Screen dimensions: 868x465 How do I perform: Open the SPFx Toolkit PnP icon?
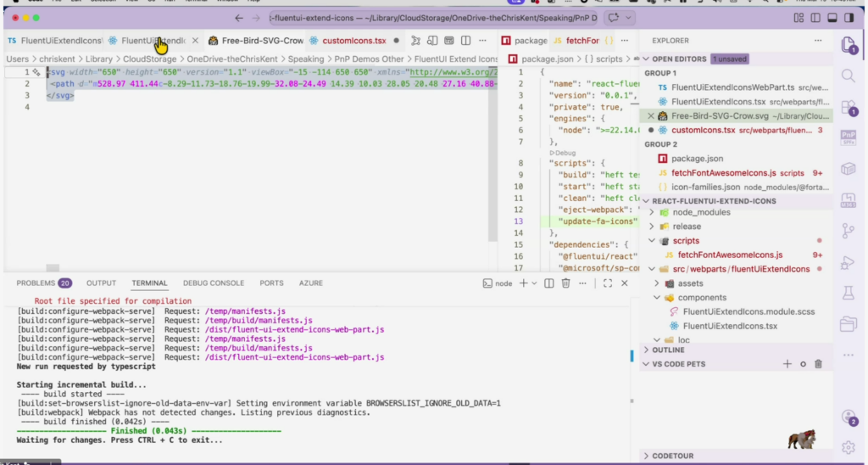[x=849, y=137]
